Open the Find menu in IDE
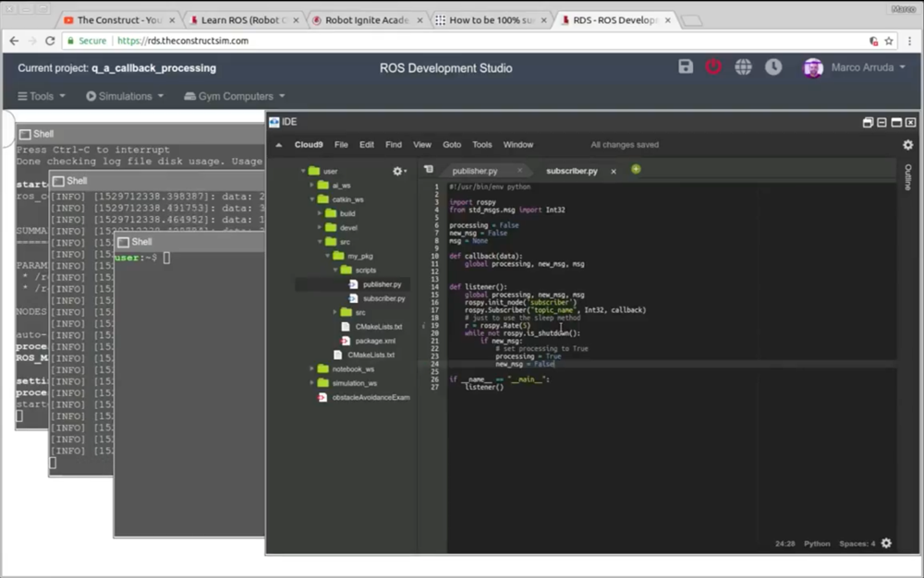 [x=394, y=145]
